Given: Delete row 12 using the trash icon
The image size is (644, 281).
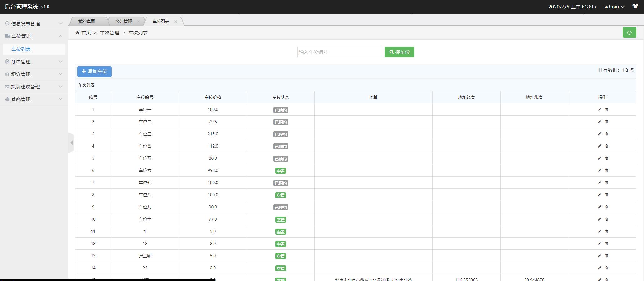Looking at the screenshot, I should click(x=606, y=243).
